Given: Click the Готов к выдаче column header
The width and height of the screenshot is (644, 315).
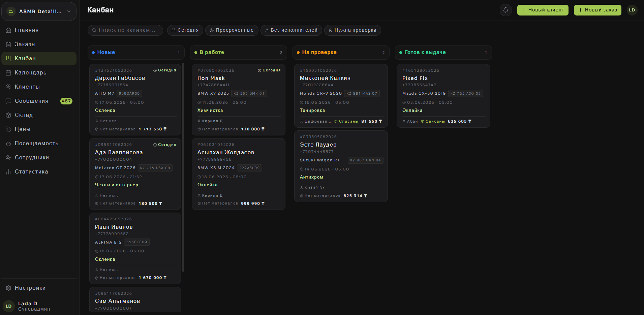Looking at the screenshot, I should (443, 53).
